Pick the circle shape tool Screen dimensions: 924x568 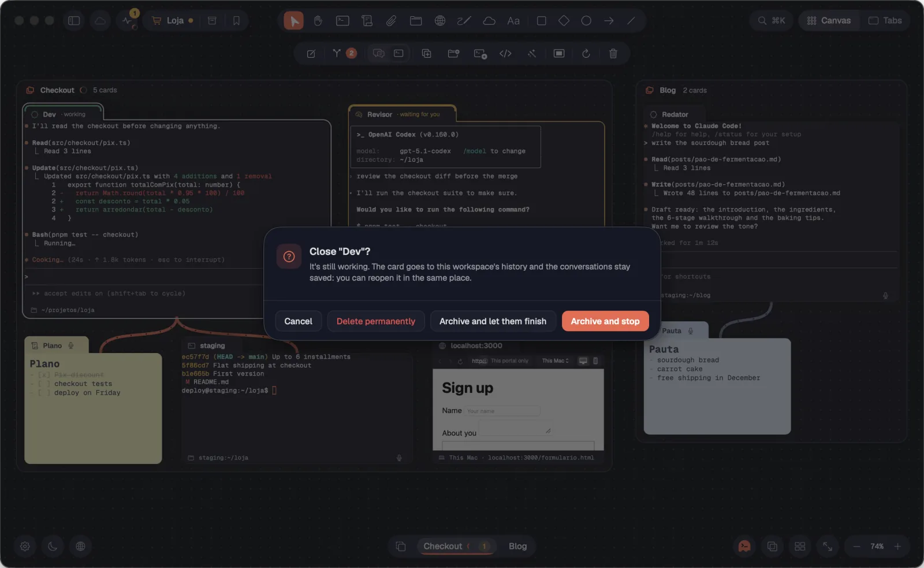586,21
